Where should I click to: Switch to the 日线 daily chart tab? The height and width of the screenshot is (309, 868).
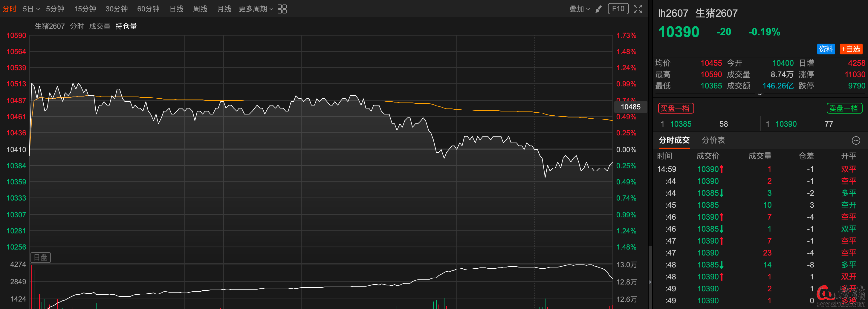[176, 9]
